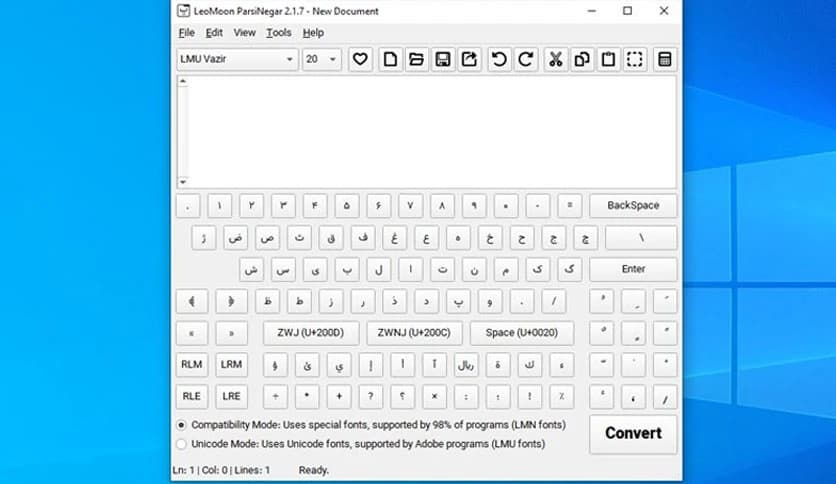Screen dimensions: 836x484
Task: Open the Tools menu
Action: pyautogui.click(x=278, y=33)
